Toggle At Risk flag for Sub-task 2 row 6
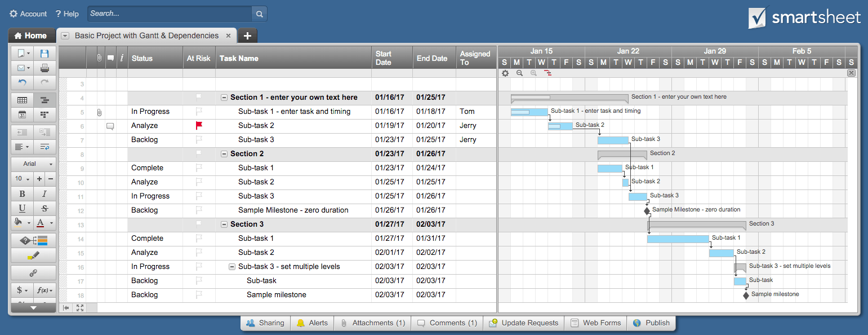 (x=199, y=126)
